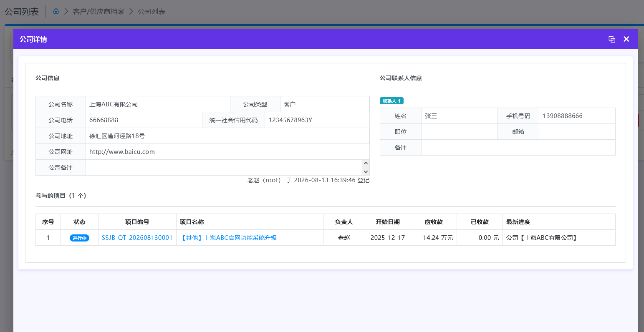Close the 公司详情 dialog

click(x=626, y=39)
